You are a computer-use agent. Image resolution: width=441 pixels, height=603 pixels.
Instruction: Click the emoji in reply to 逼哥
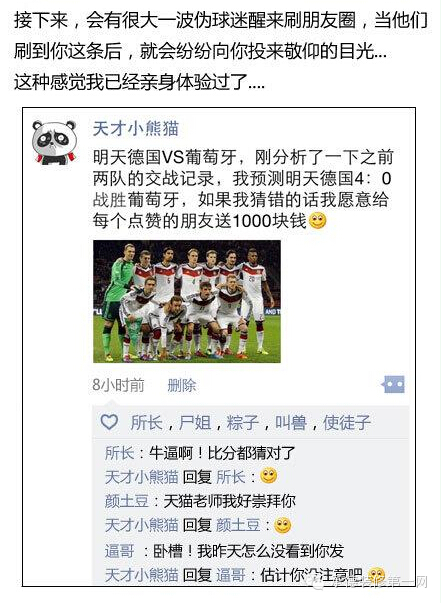tap(376, 576)
